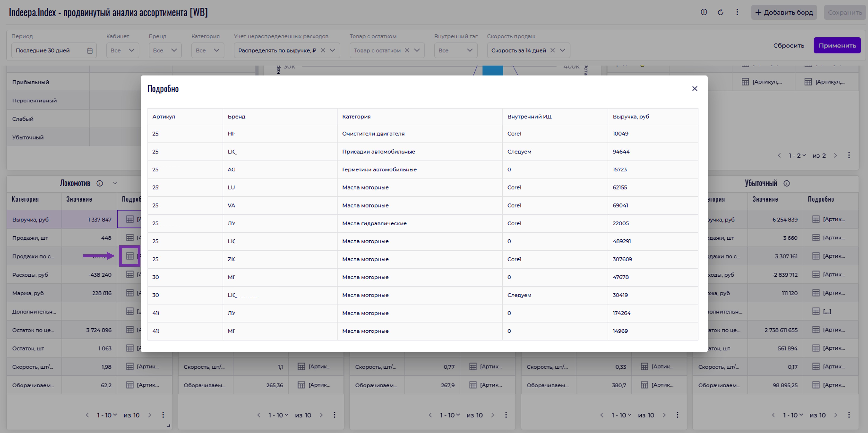
Task: Clear the Товар с остатком filter value
Action: point(407,50)
